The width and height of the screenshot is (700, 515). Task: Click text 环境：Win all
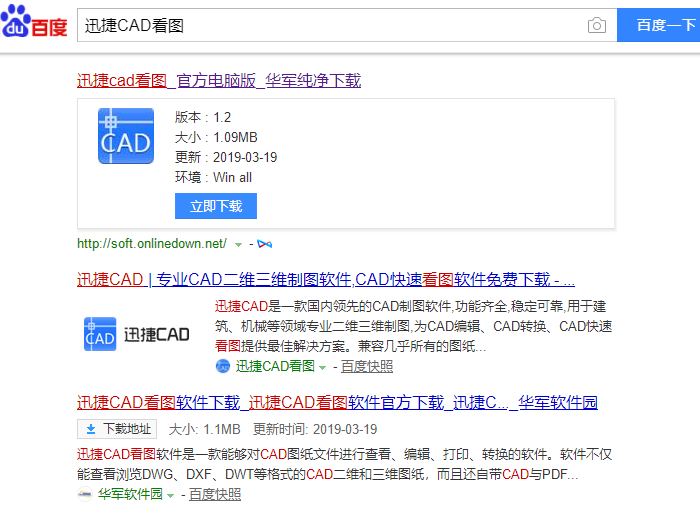(213, 178)
